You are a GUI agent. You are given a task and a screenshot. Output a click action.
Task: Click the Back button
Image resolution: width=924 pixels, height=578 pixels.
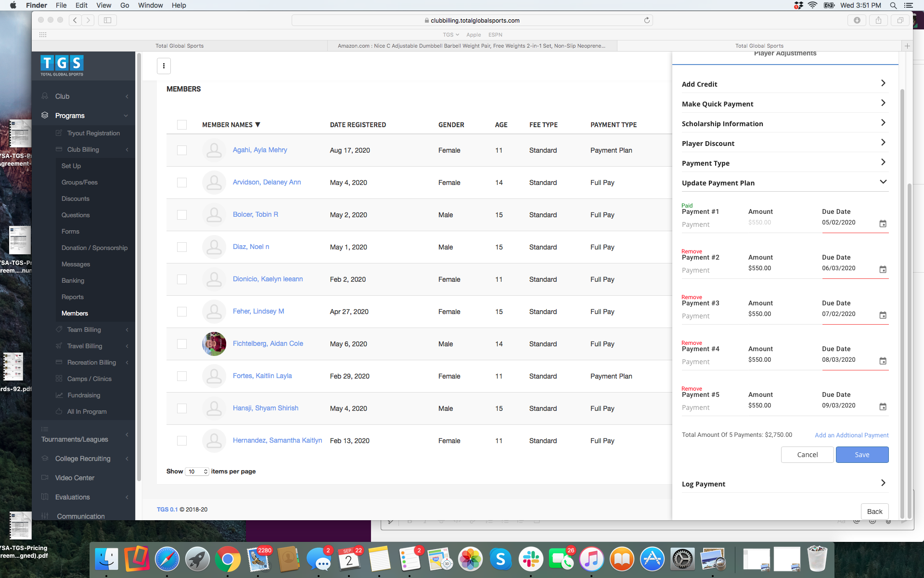(874, 512)
